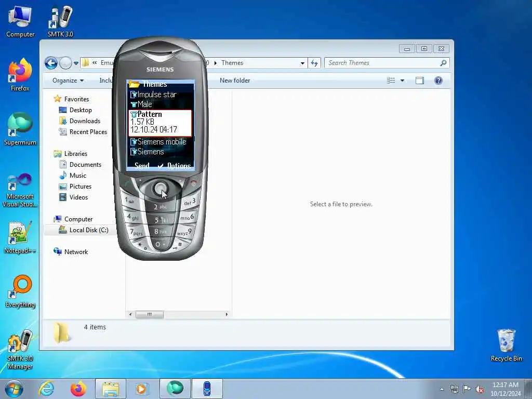The width and height of the screenshot is (532, 399).
Task: Switch to the phone emulator taskbar button
Action: [207, 389]
